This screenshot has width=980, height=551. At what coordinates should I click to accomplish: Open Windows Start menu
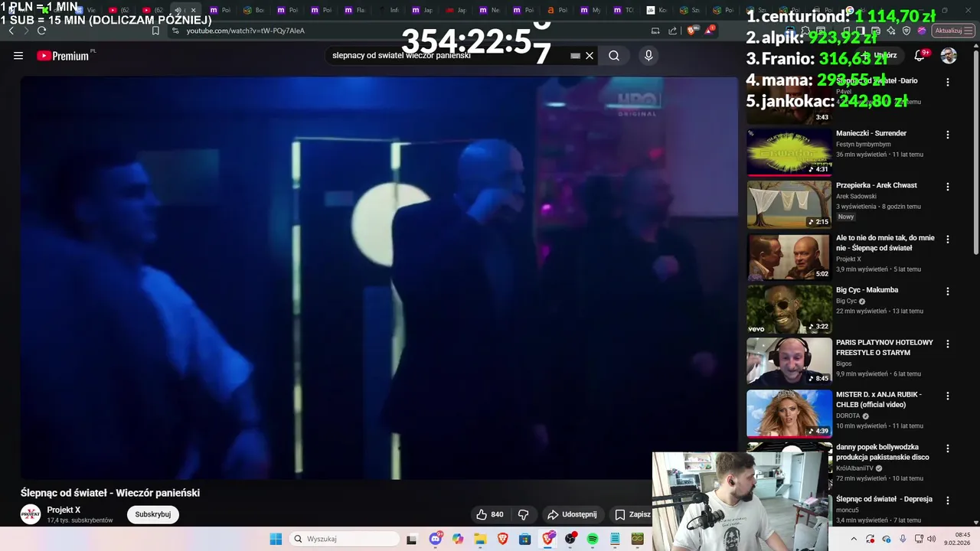coord(276,539)
